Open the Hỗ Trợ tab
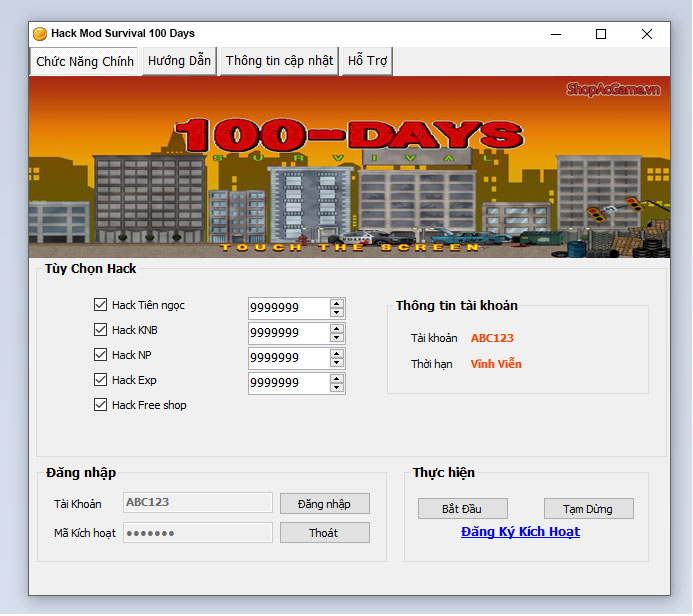Image resolution: width=693 pixels, height=616 pixels. pyautogui.click(x=367, y=61)
